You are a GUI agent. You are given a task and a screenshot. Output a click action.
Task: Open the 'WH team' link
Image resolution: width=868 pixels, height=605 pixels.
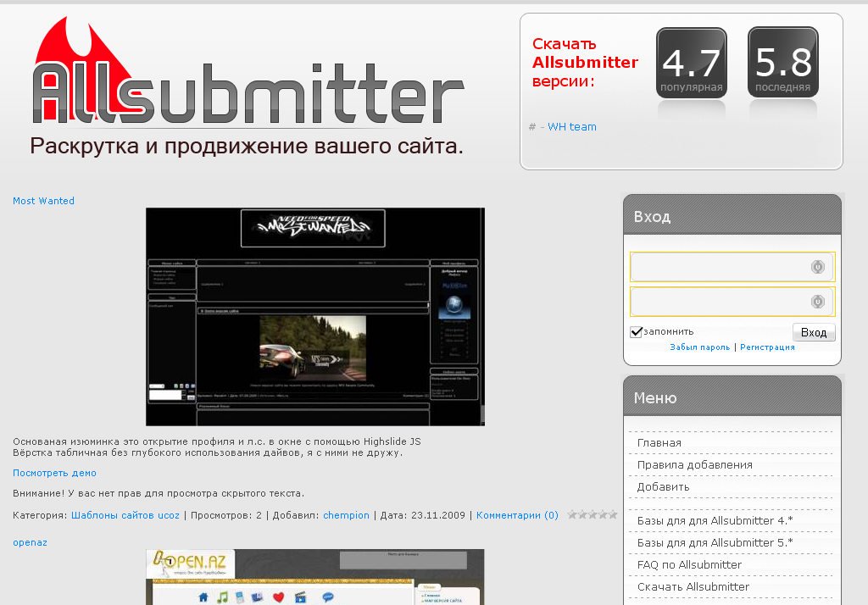point(572,127)
